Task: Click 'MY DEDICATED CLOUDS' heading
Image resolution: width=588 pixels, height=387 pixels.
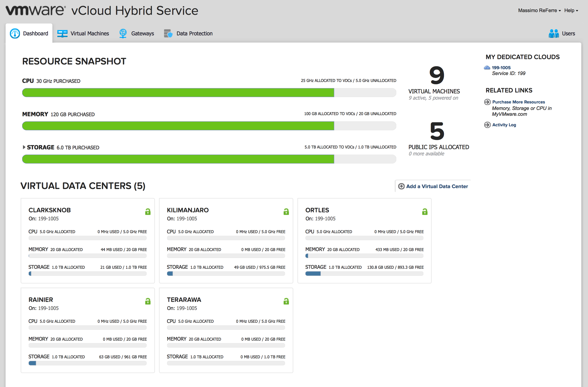Action: pyautogui.click(x=522, y=57)
